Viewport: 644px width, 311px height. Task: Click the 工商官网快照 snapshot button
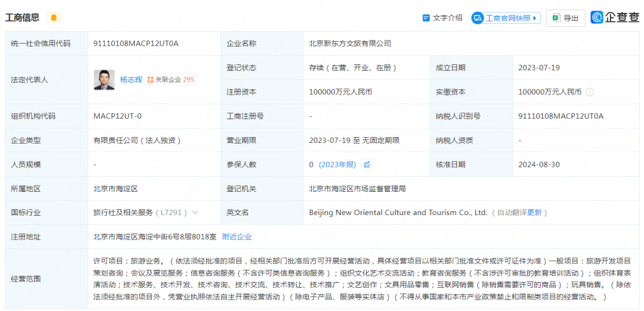[507, 18]
